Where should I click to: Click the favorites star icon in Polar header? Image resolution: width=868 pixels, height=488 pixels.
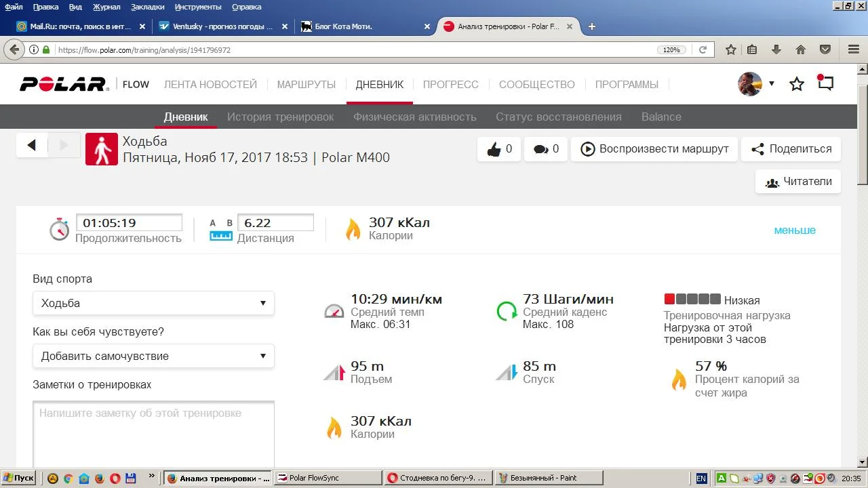point(797,84)
